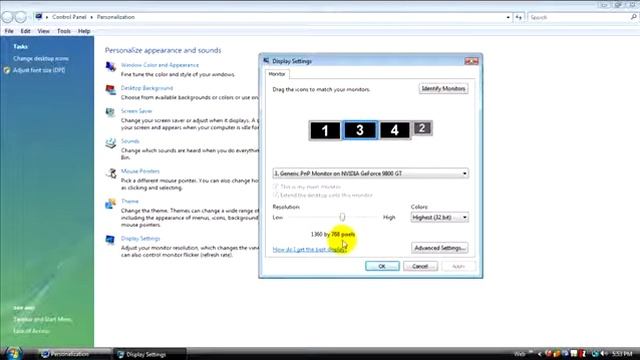The width and height of the screenshot is (640, 360).
Task: Click the Cancel button
Action: [x=420, y=266]
